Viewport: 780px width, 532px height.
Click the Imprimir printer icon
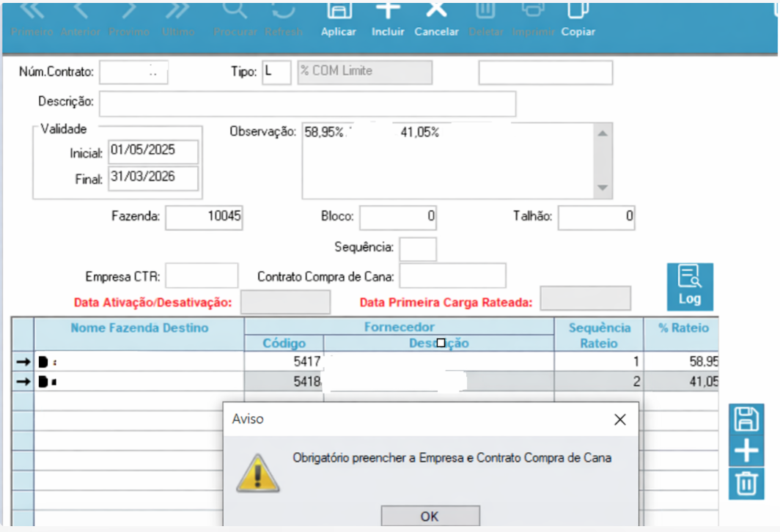(x=533, y=19)
